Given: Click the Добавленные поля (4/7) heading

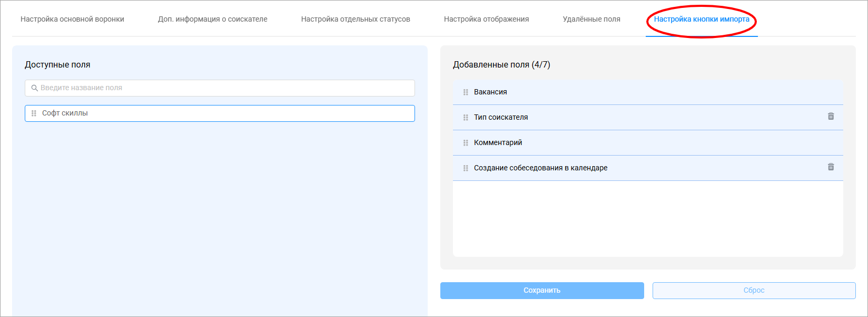Looking at the screenshot, I should point(501,65).
